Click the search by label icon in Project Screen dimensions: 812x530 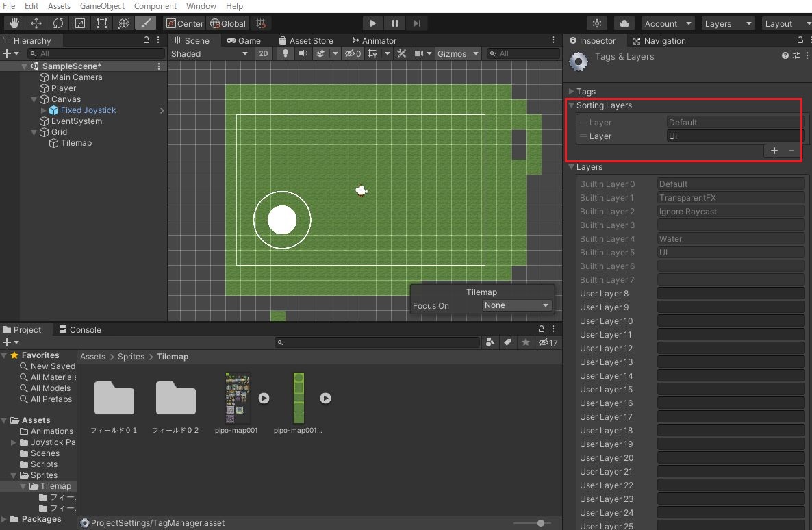point(507,342)
